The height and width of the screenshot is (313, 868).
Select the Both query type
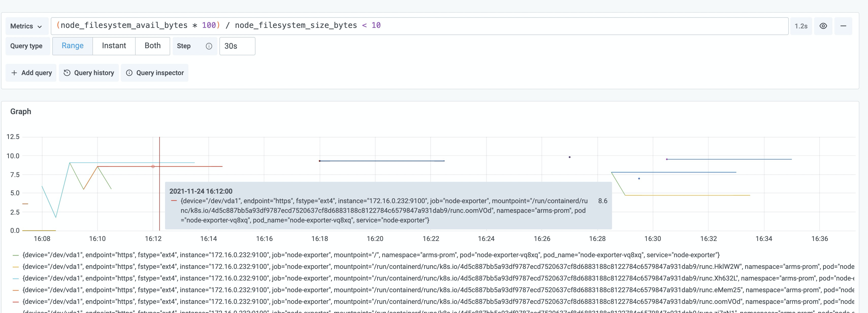(x=153, y=46)
